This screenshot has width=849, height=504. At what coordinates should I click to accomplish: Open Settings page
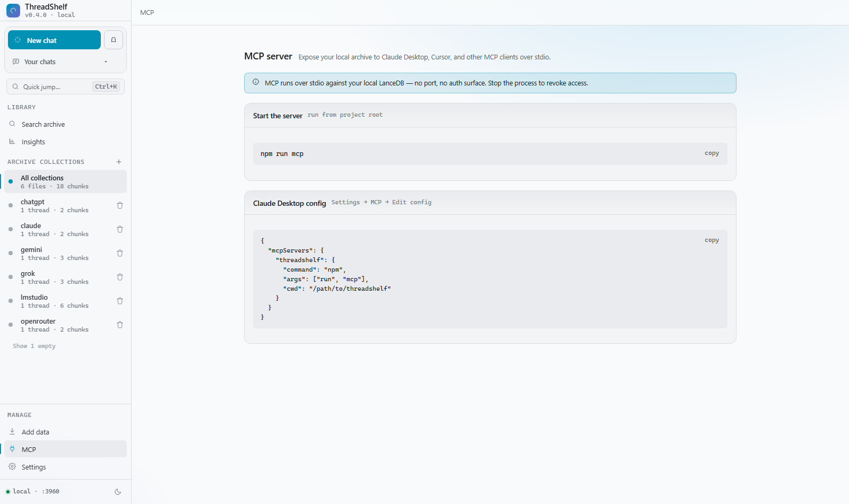pyautogui.click(x=65, y=467)
